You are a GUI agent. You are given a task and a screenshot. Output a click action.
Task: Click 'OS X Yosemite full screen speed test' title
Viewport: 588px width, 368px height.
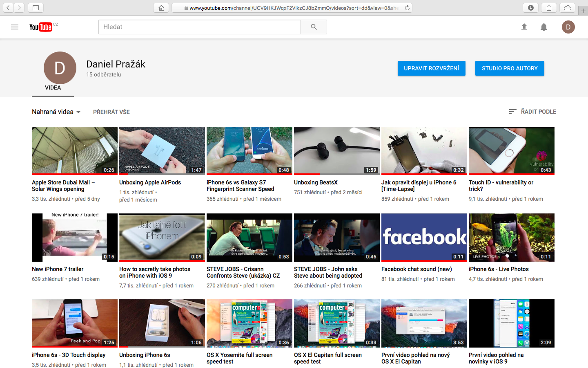pos(240,358)
